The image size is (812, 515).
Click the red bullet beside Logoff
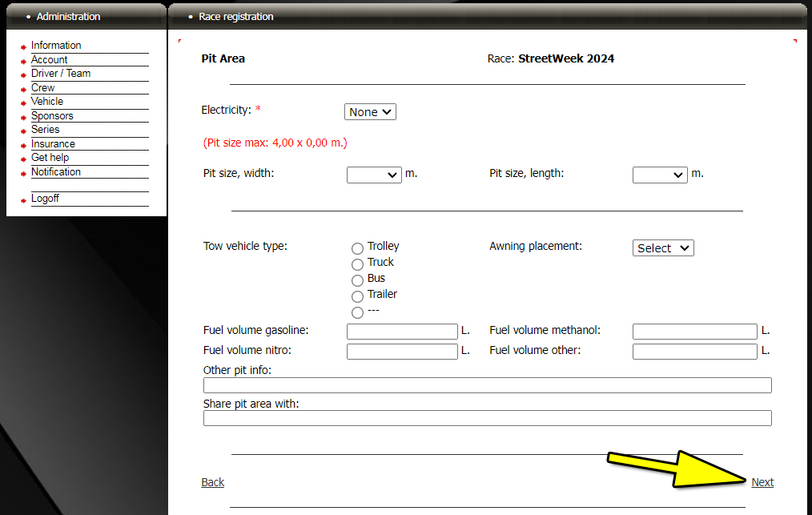click(x=23, y=200)
